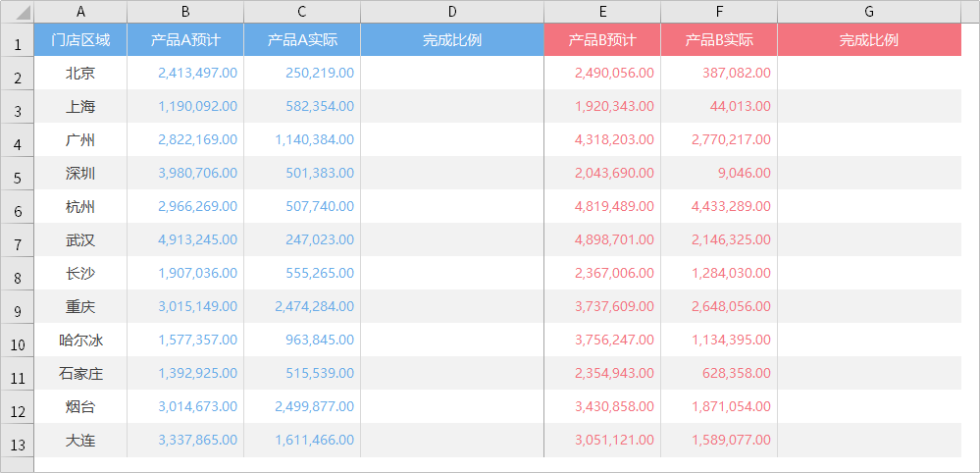The width and height of the screenshot is (980, 473).
Task: Click the cell containing 北京
Action: click(x=80, y=73)
